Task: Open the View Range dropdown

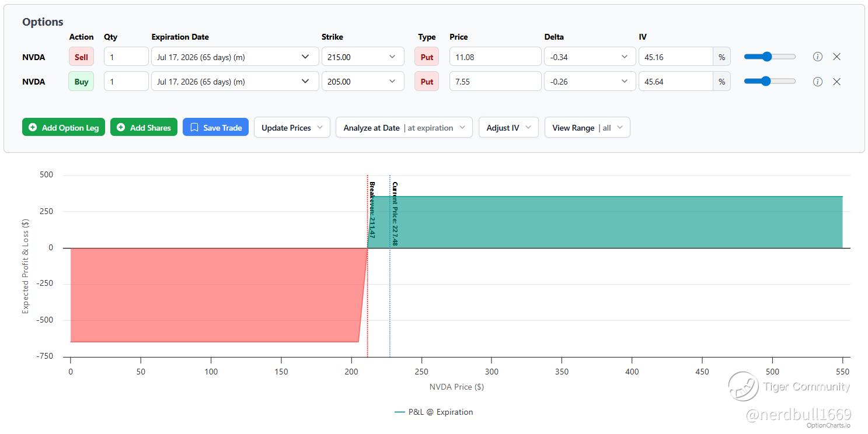Action: [587, 128]
